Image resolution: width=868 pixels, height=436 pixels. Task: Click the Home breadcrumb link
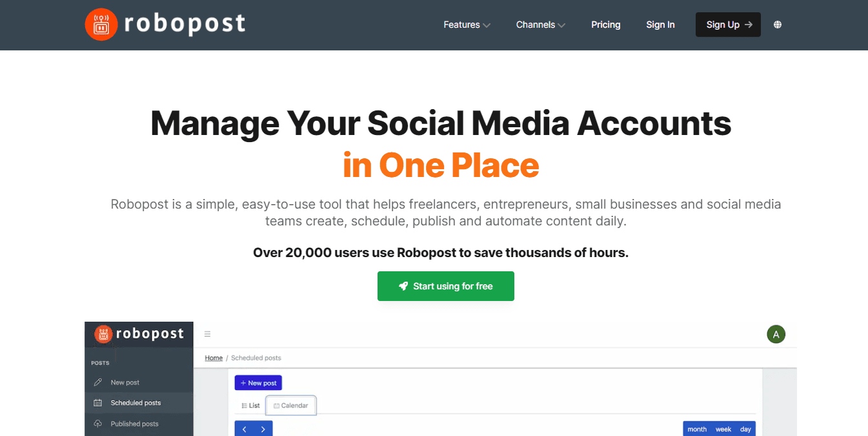click(214, 358)
